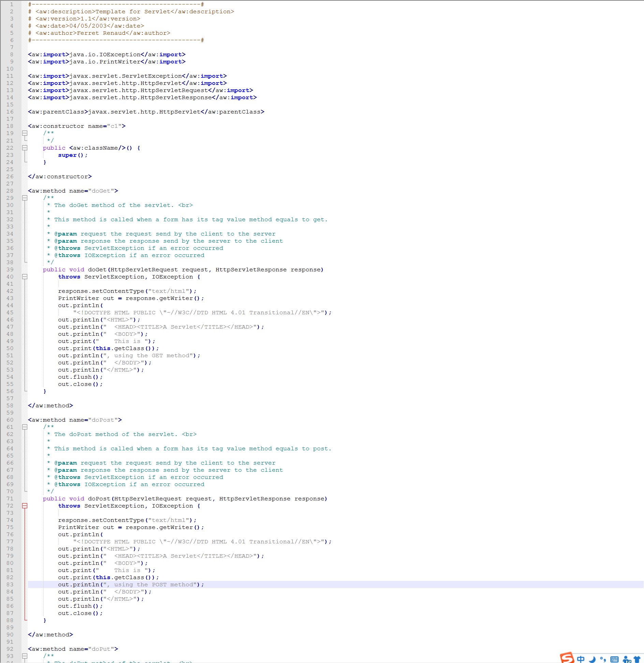The width and height of the screenshot is (644, 663).
Task: Collapse the comment fold at line 19
Action: [x=25, y=133]
